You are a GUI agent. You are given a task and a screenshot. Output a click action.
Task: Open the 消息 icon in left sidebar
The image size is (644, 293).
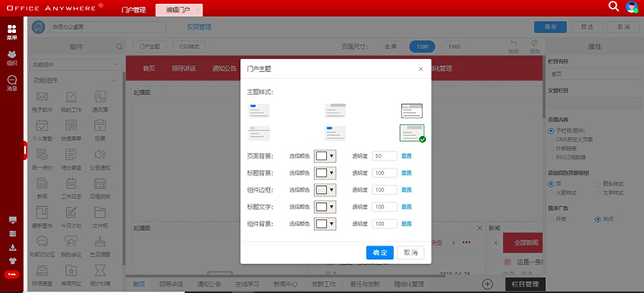click(x=12, y=83)
